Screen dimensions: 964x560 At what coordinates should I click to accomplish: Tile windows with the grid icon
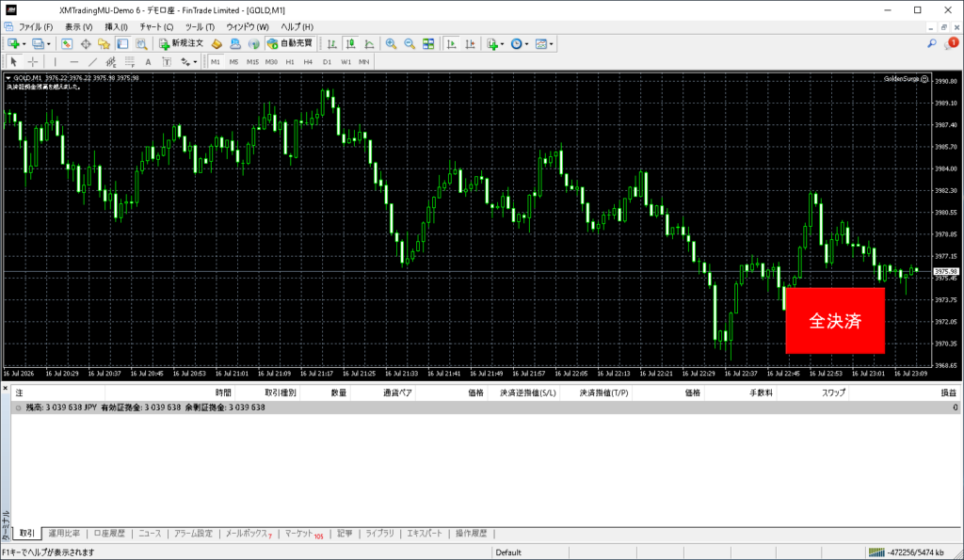428,43
